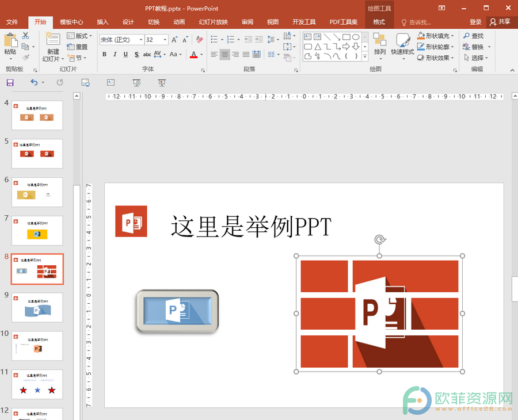
Task: Start slideshow from beginning icon
Action: pyautogui.click(x=136, y=82)
